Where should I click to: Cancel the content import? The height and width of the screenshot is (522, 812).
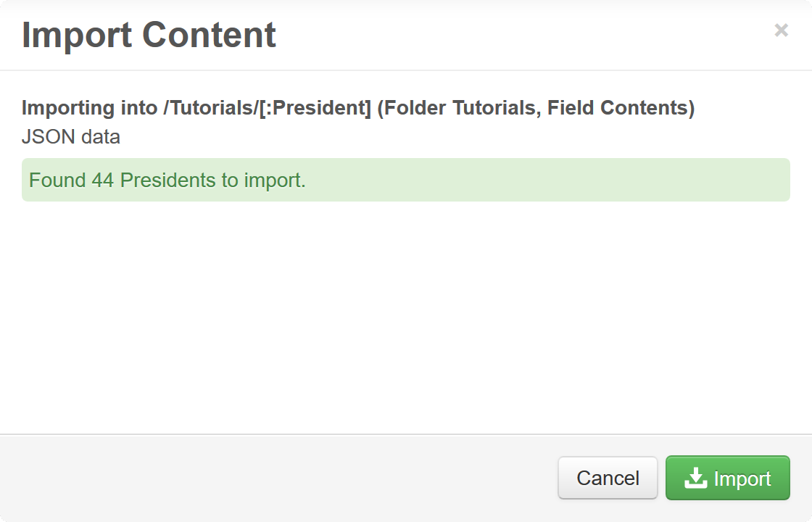tap(608, 478)
